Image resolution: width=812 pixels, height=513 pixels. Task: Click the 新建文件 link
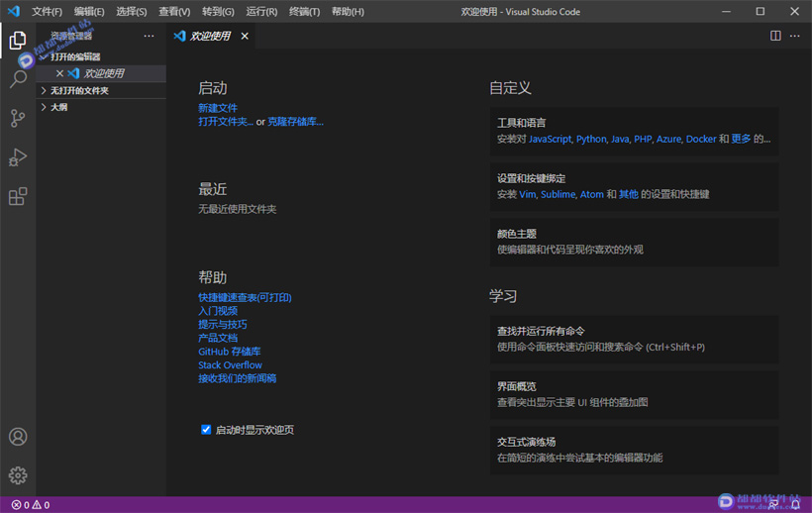coord(218,108)
